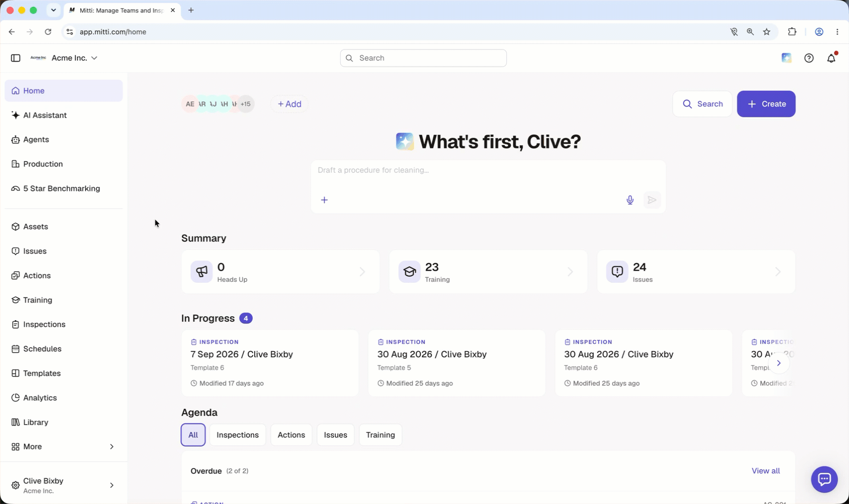Open Actions in sidebar
The image size is (849, 504).
click(x=64, y=276)
